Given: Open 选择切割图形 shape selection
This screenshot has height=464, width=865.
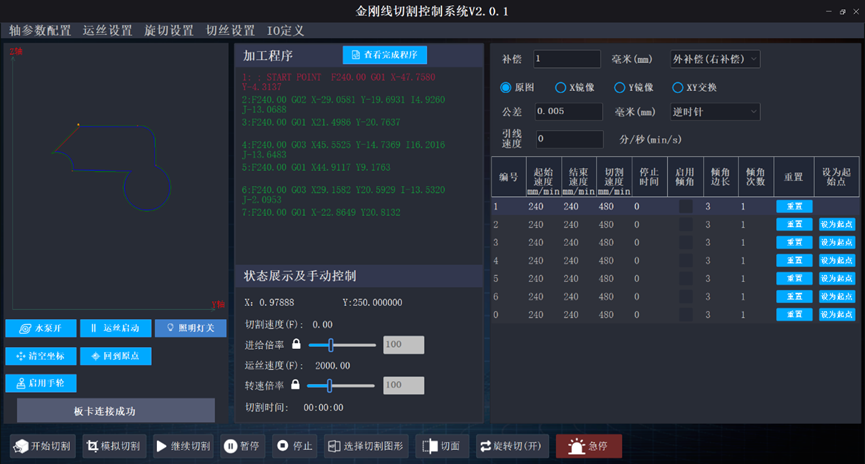Looking at the screenshot, I should (x=366, y=446).
